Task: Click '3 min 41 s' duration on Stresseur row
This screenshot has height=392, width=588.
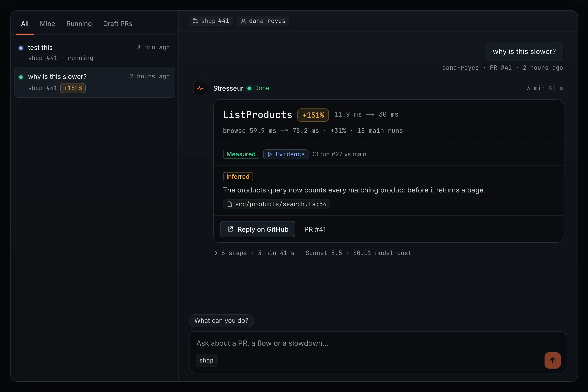Action: pos(545,88)
